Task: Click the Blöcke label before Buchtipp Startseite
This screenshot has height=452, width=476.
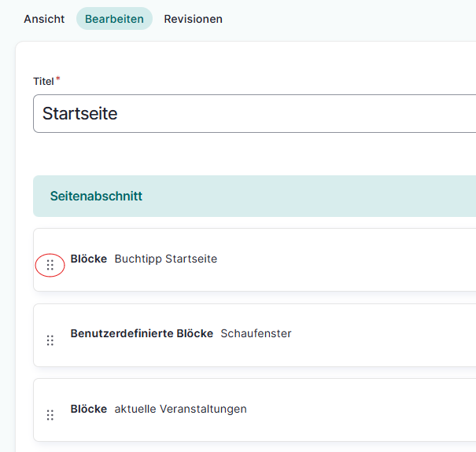Action: point(88,259)
